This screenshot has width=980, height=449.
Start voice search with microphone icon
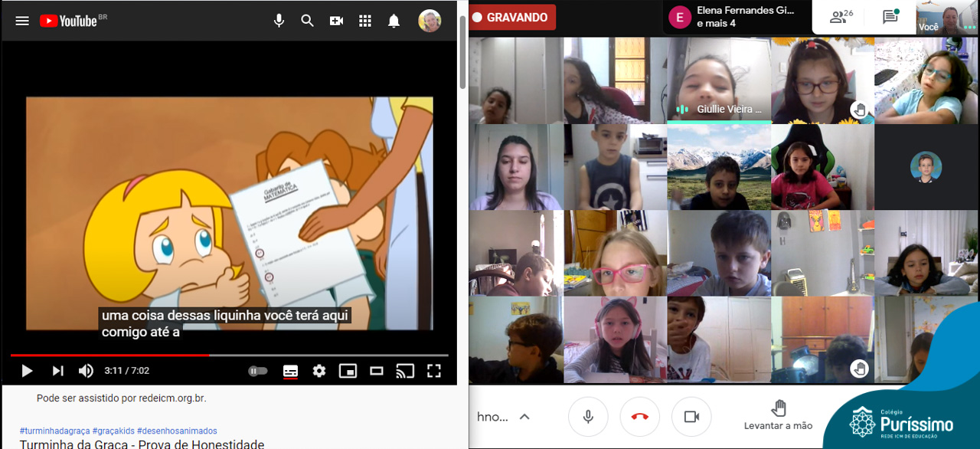coord(279,21)
